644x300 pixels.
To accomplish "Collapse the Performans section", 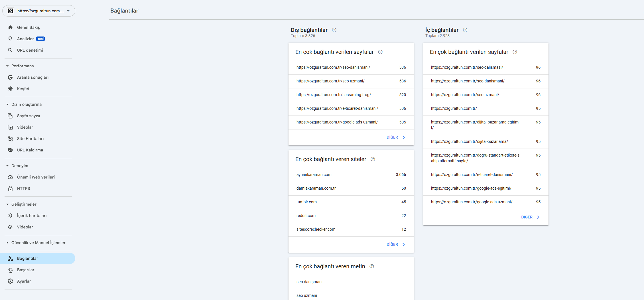I will [7, 66].
